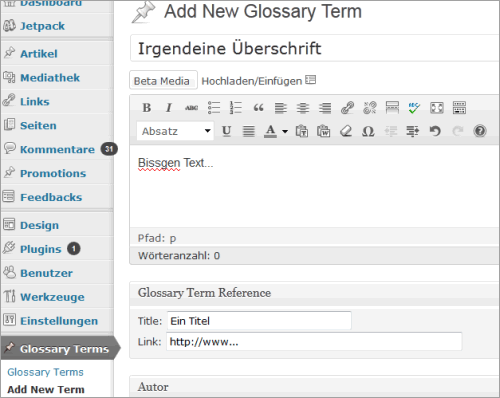Center align the text
The width and height of the screenshot is (500, 398).
pos(303,108)
